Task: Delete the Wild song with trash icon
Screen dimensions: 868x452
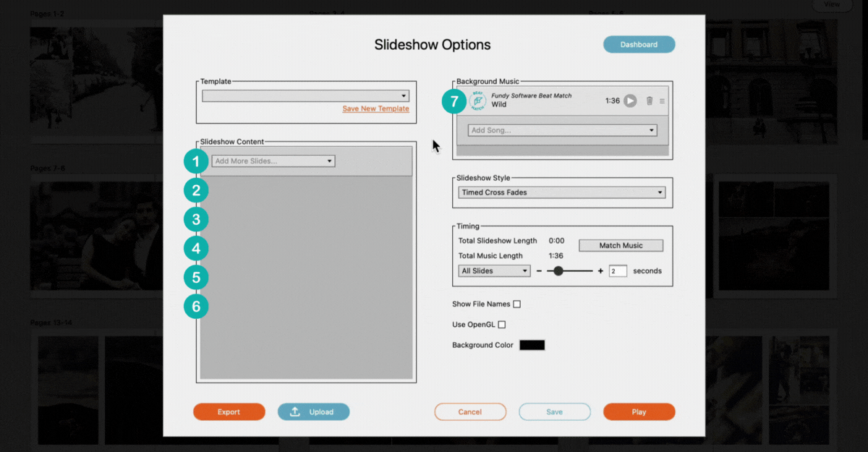Action: 650,101
